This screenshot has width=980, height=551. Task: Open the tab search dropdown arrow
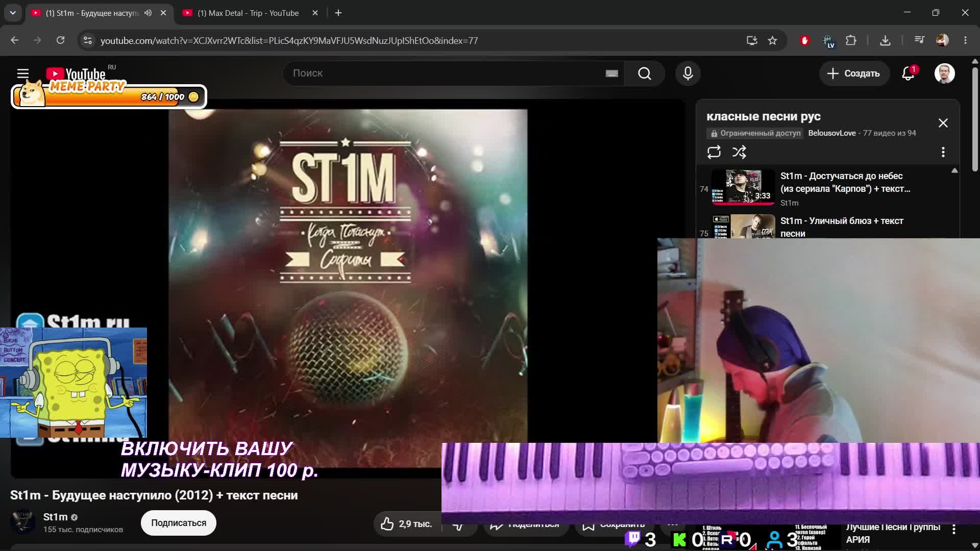13,13
